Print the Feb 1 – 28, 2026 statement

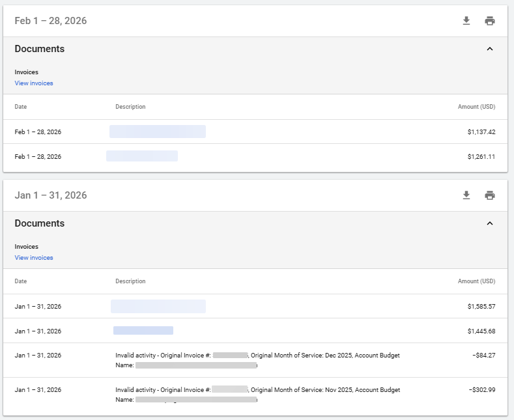(490, 21)
